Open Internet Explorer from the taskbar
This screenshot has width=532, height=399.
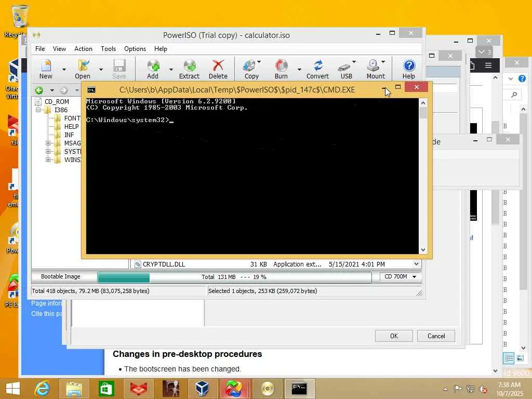pos(43,388)
